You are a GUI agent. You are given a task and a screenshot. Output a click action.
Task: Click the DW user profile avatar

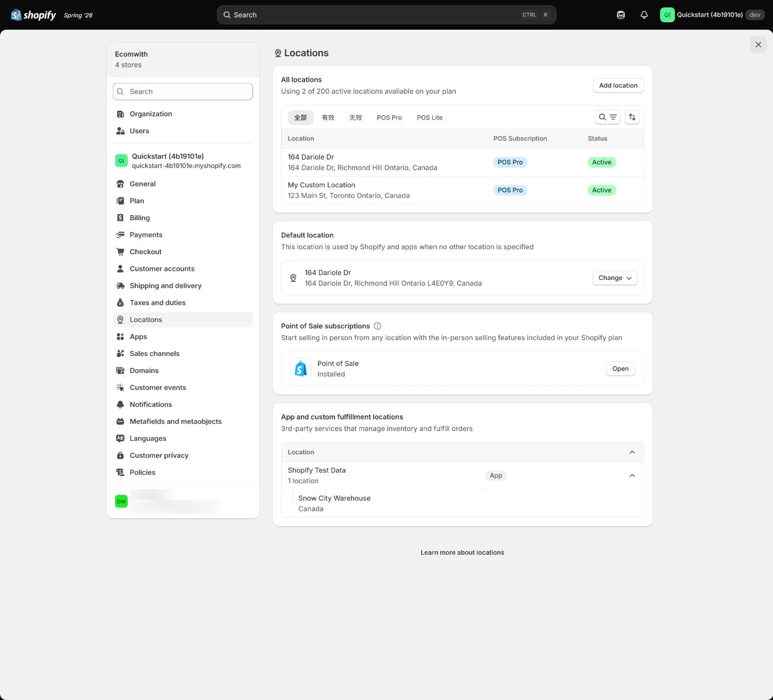(121, 501)
